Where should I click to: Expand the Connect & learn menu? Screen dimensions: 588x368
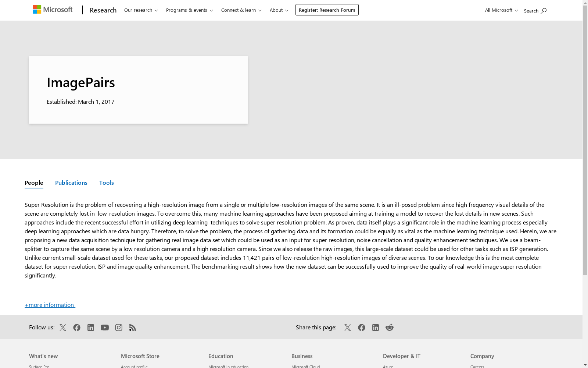point(241,10)
